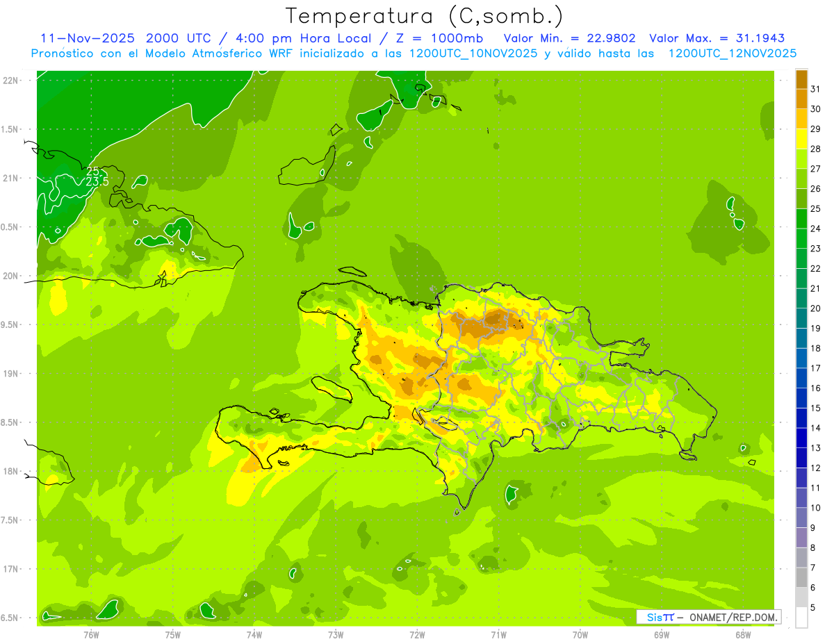Click the 22N latitude axis label

coord(10,81)
